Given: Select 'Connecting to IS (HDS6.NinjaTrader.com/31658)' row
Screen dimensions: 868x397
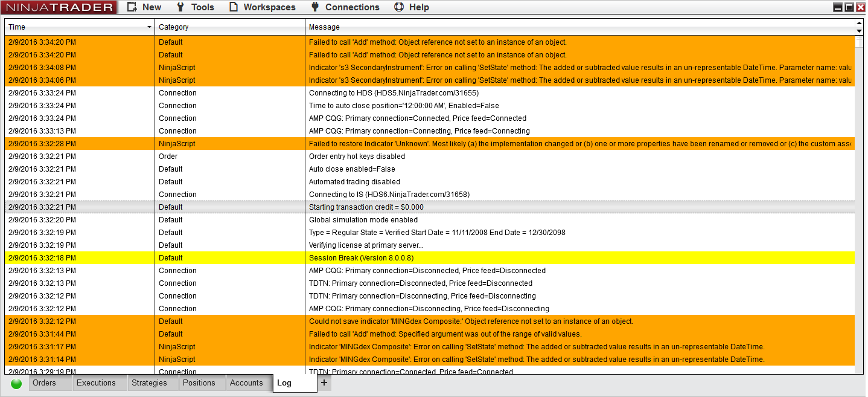Looking at the screenshot, I should coord(430,195).
